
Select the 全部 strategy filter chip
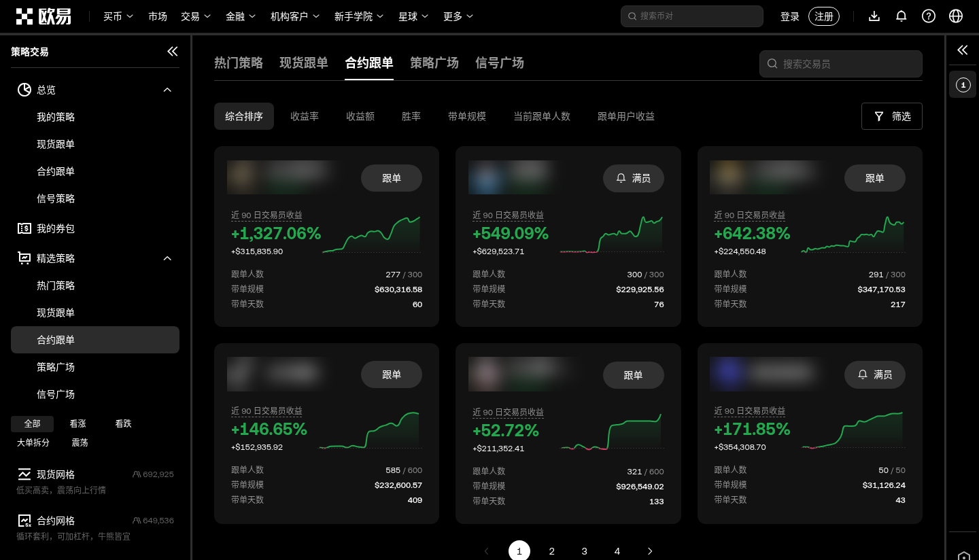tap(32, 423)
